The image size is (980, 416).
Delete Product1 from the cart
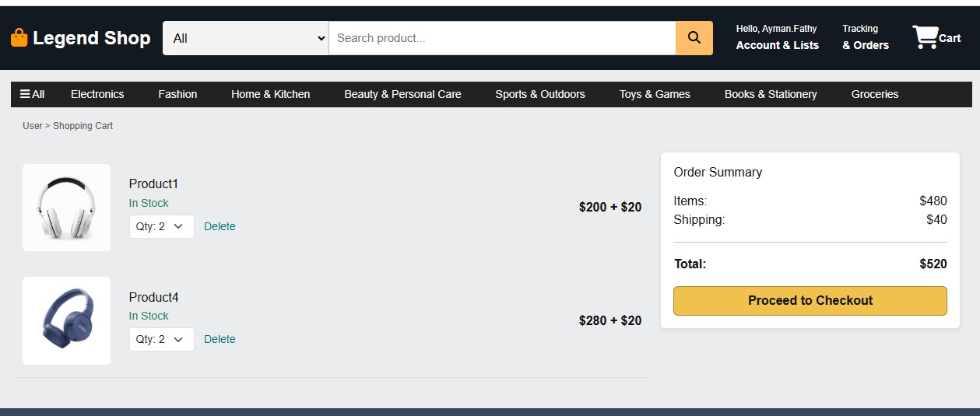(220, 226)
